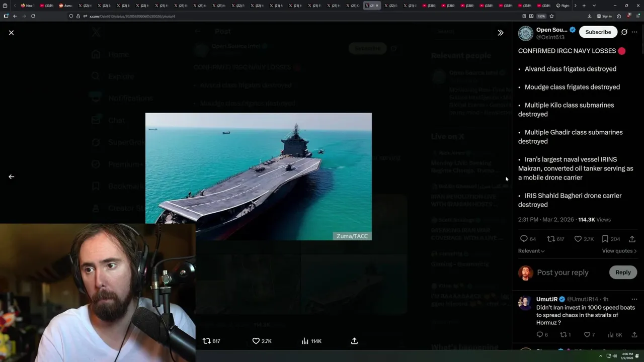644x362 pixels.
Task: Open the list all tabs dropdown
Action: [x=594, y=6]
